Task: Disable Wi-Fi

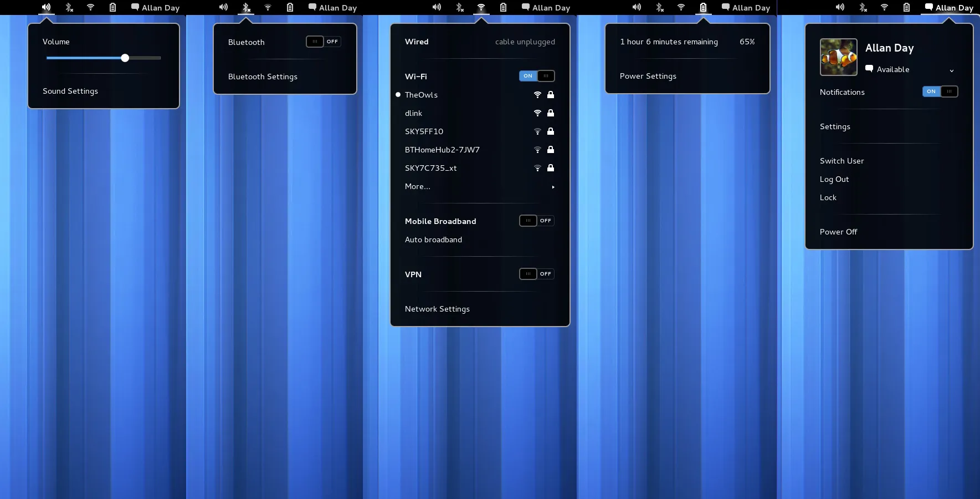Action: [x=537, y=76]
